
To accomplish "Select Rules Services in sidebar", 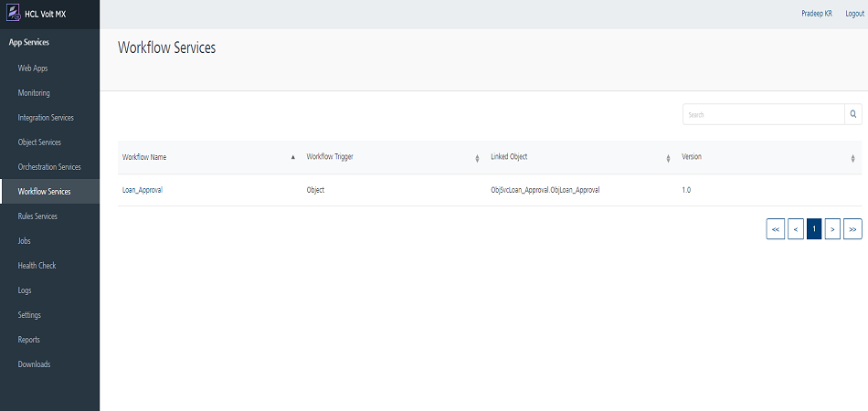I will pos(37,216).
